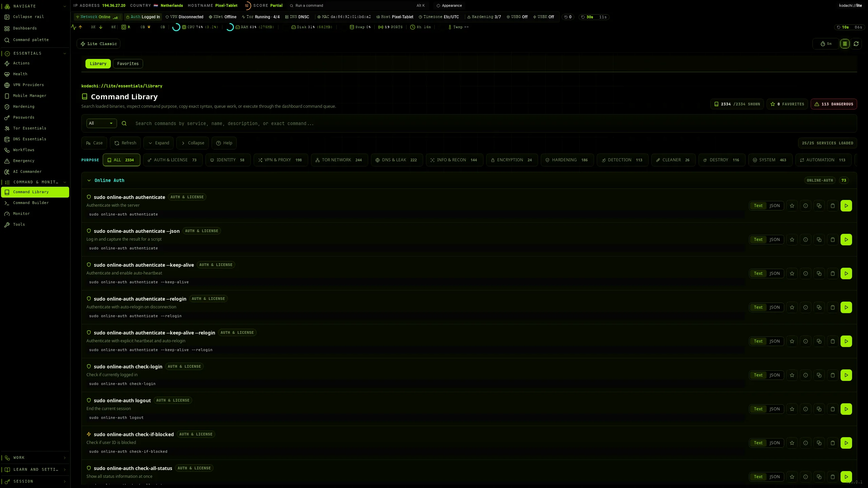
Task: Open Hardening in the sidebar
Action: (x=35, y=106)
